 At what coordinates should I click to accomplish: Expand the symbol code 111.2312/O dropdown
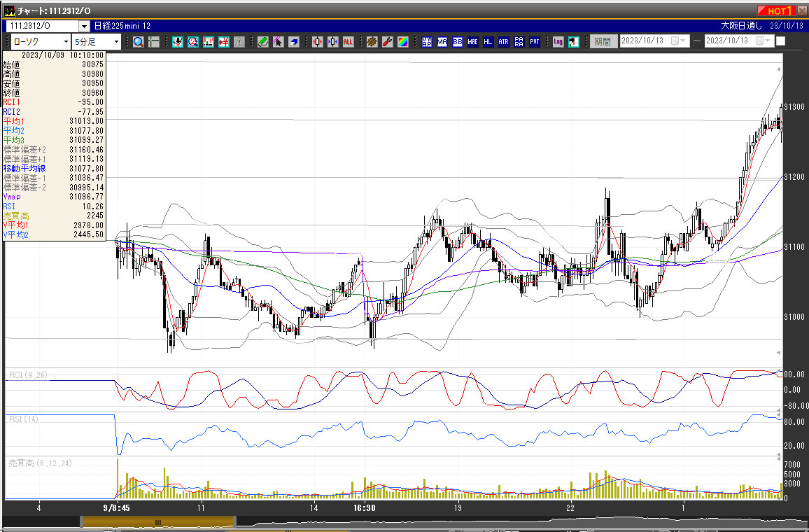(84, 26)
